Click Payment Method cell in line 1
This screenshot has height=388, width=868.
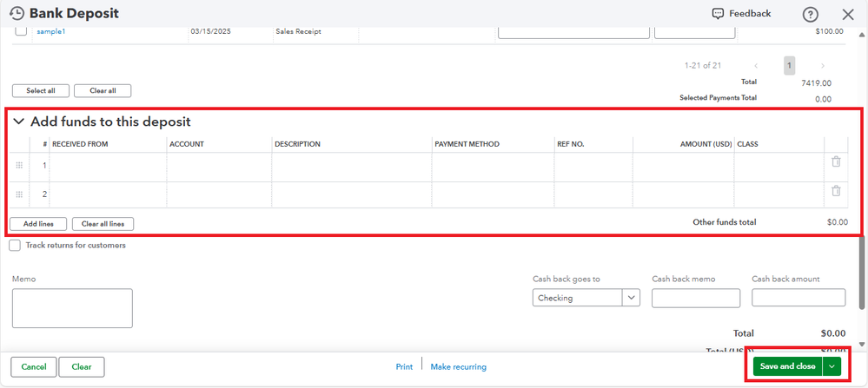pos(493,165)
